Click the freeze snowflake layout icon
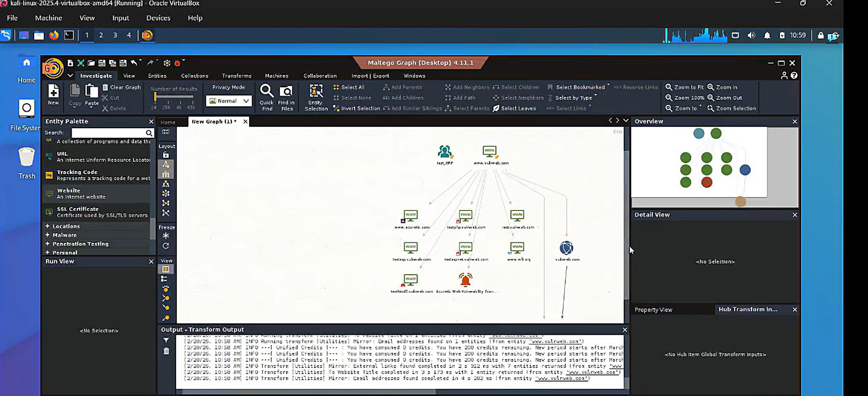Image resolution: width=868 pixels, height=396 pixels. tap(166, 236)
